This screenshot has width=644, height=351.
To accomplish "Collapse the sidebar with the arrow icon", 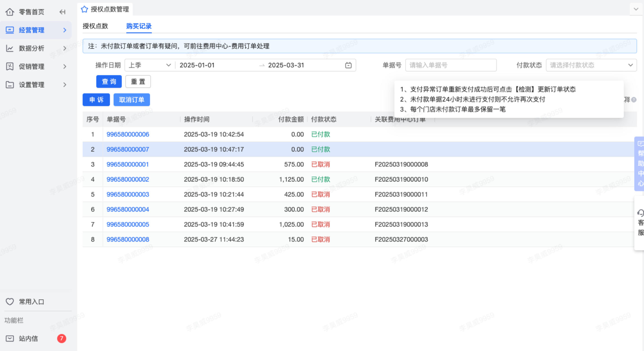I will click(62, 12).
